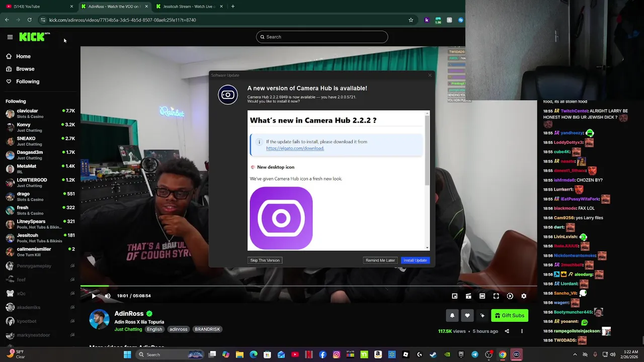This screenshot has height=362, width=644.
Task: Seek on the video progress bar
Action: [308, 286]
